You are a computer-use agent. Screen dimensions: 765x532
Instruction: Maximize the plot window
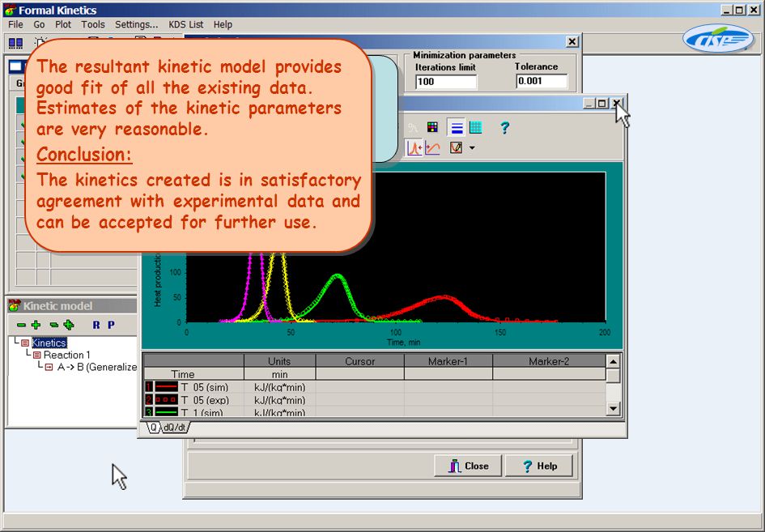[x=602, y=104]
